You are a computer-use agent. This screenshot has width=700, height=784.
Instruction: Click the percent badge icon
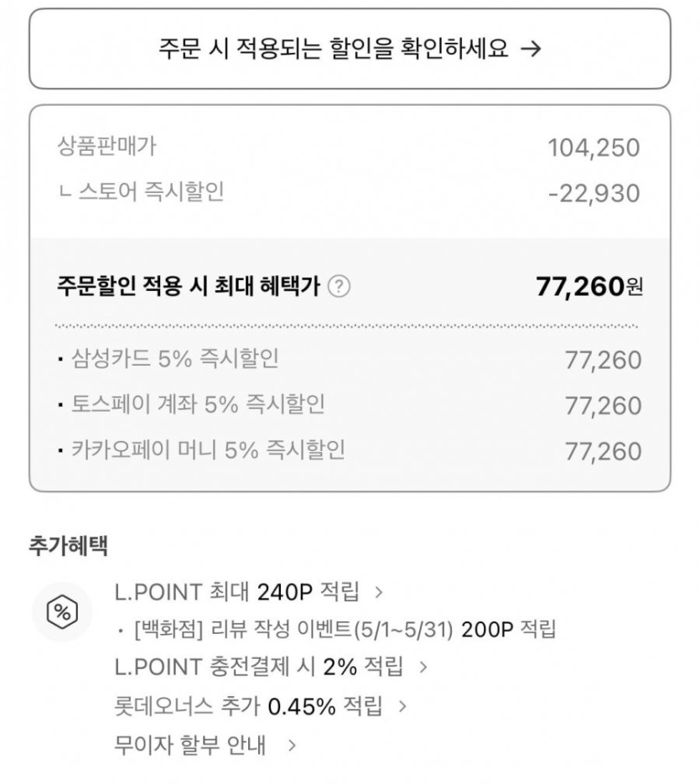point(62,612)
